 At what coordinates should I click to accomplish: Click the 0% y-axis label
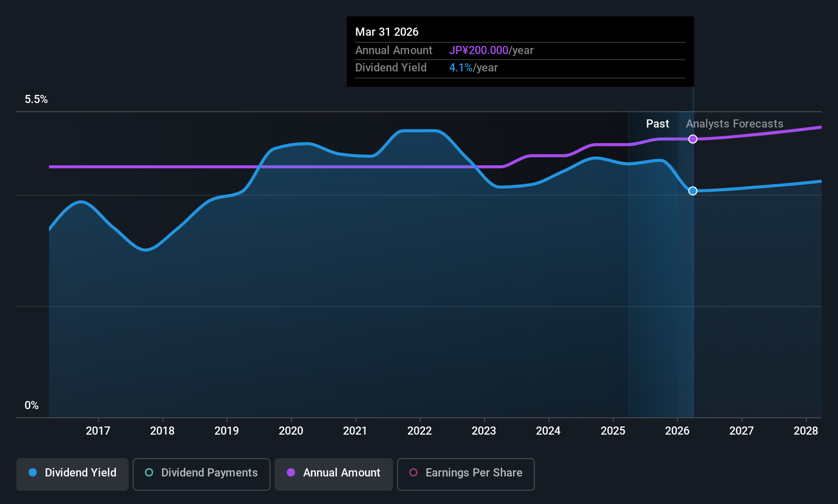coord(32,406)
